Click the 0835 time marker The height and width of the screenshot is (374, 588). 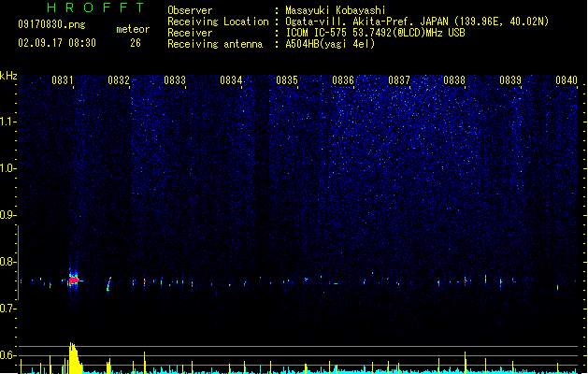pyautogui.click(x=287, y=80)
